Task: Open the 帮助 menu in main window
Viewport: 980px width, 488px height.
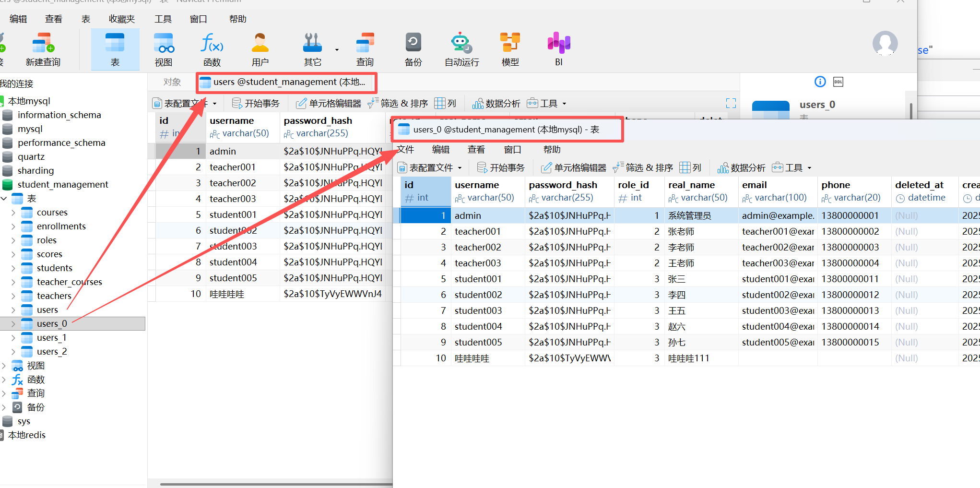Action: click(237, 19)
